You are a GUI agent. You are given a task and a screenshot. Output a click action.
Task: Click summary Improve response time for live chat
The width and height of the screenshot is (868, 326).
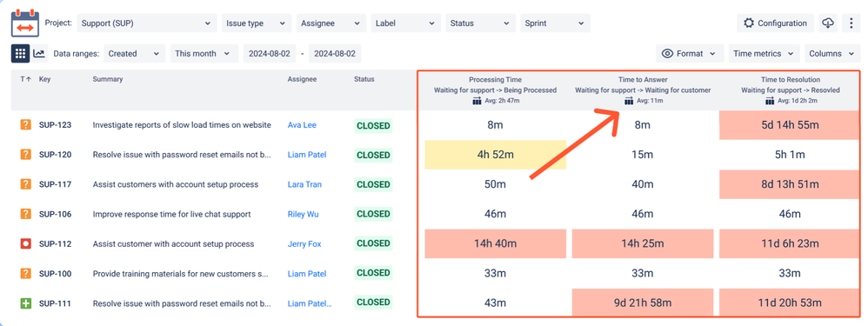point(172,214)
